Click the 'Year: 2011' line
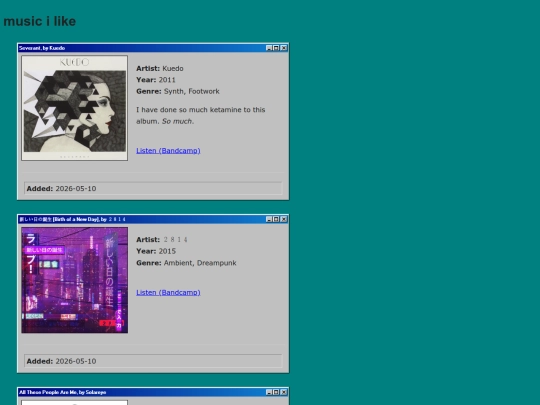This screenshot has width=540, height=405. (x=156, y=80)
